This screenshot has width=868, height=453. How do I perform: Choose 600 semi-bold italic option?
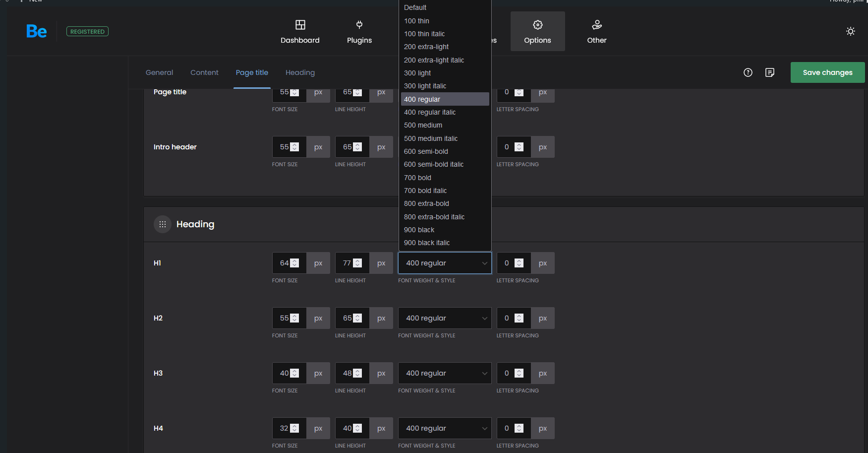(x=445, y=164)
